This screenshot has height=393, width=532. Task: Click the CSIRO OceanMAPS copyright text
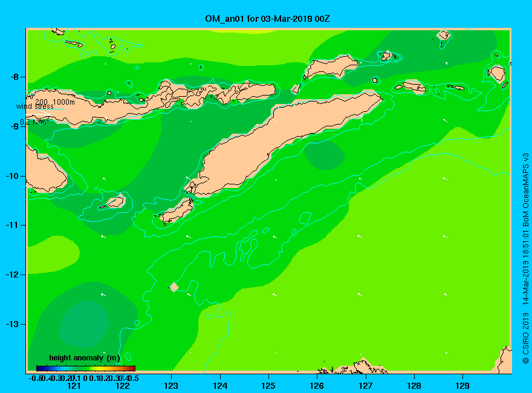(525, 258)
